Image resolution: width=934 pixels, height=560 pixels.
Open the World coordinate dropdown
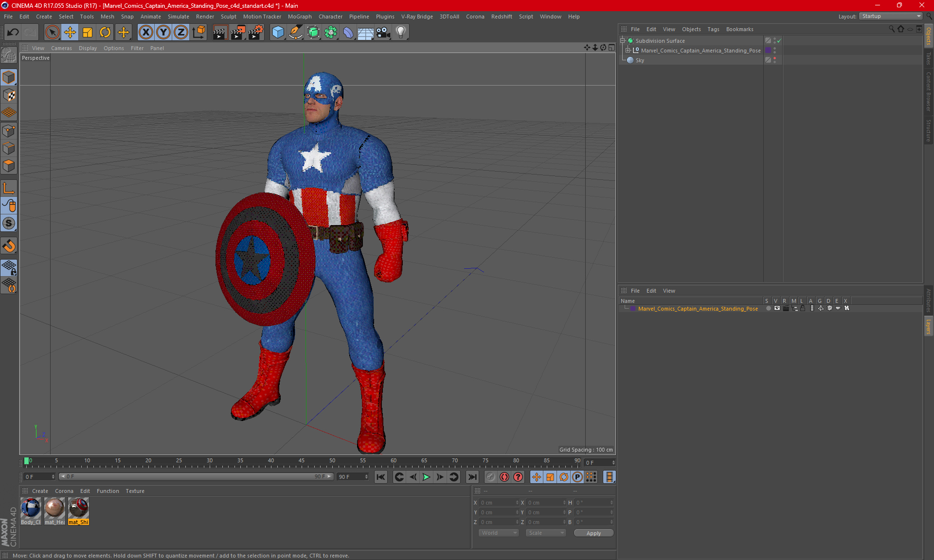pyautogui.click(x=499, y=533)
